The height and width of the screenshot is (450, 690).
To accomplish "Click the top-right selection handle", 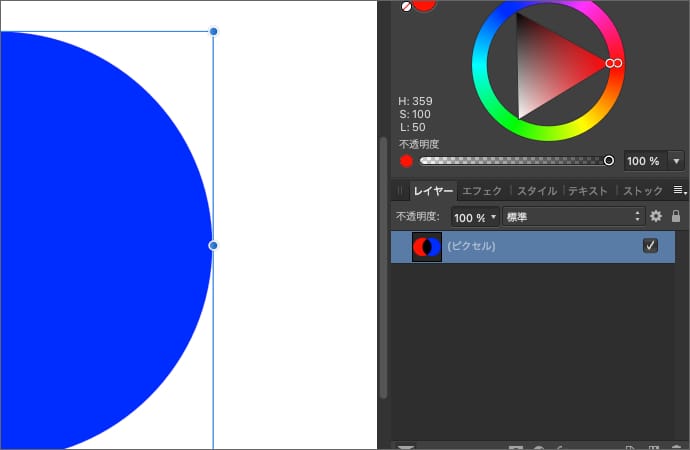I will (213, 32).
